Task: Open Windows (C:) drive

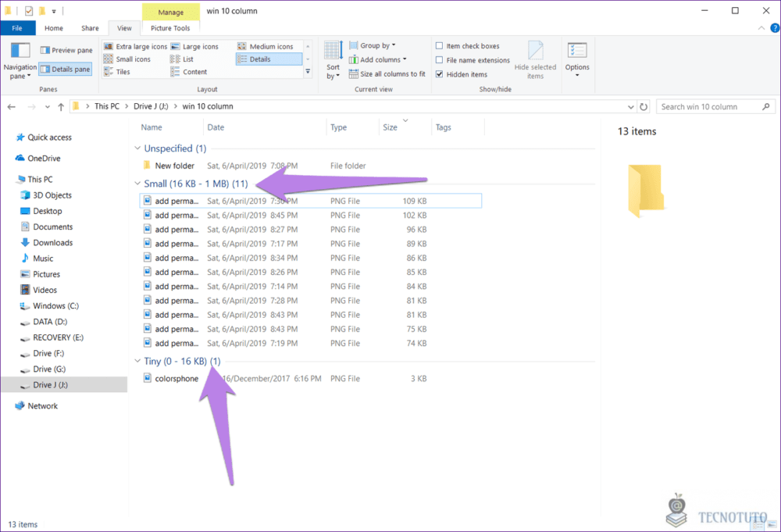Action: (49, 306)
